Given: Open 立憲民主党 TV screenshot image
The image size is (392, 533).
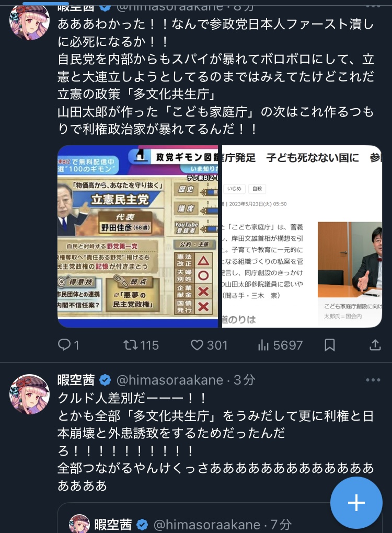Looking at the screenshot, I should coord(137,236).
